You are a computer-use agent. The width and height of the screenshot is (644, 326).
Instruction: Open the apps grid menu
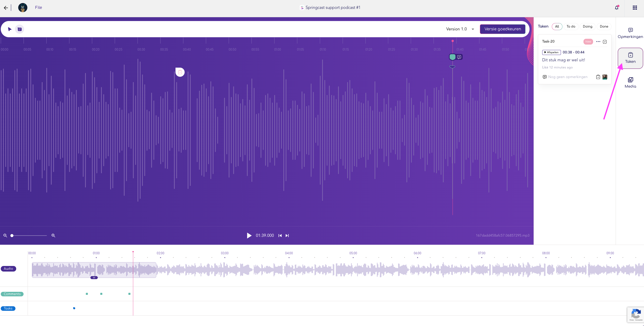point(635,8)
